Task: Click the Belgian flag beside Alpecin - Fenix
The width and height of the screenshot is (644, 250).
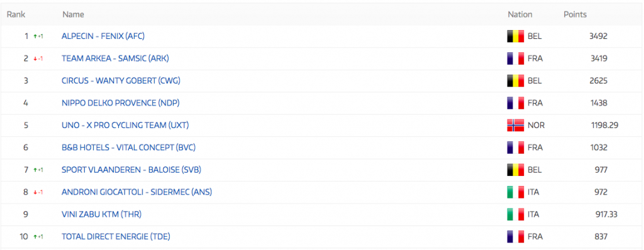Action: (516, 36)
